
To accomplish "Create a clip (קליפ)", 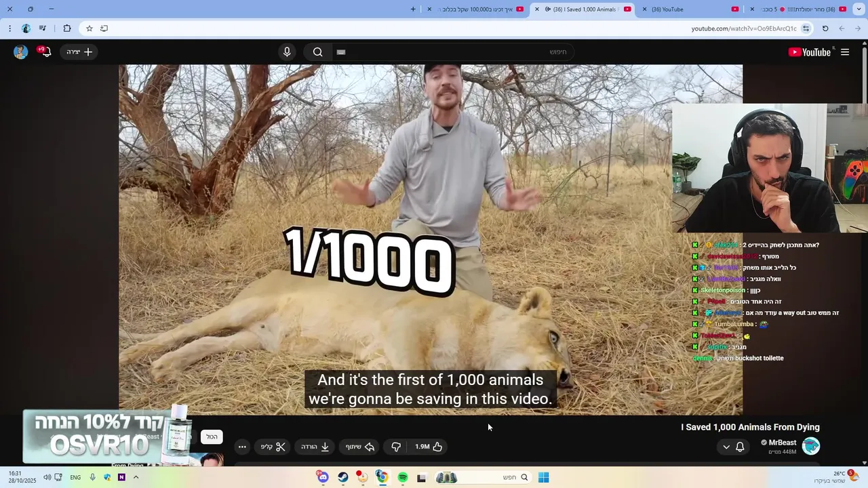I will pyautogui.click(x=273, y=447).
